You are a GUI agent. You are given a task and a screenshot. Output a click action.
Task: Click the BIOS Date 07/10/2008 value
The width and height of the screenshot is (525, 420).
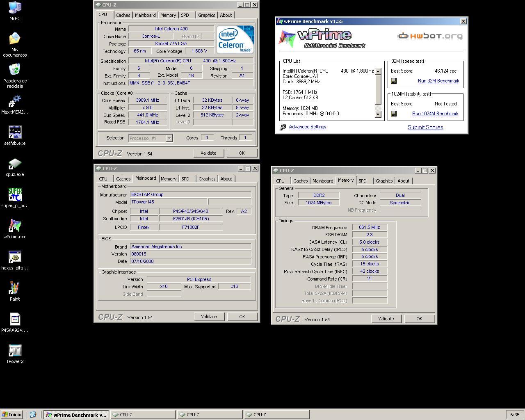190,261
